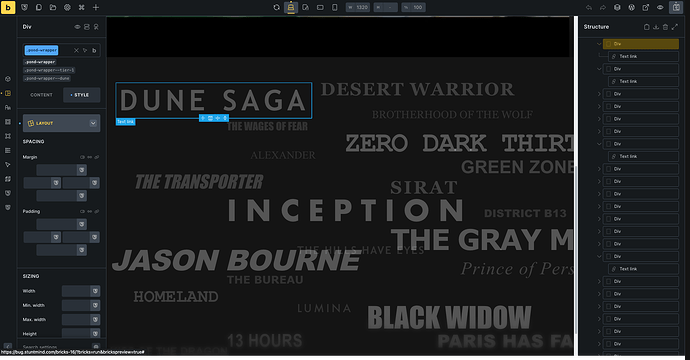
Task: Click plus icon to add element
Action: tap(95, 7)
